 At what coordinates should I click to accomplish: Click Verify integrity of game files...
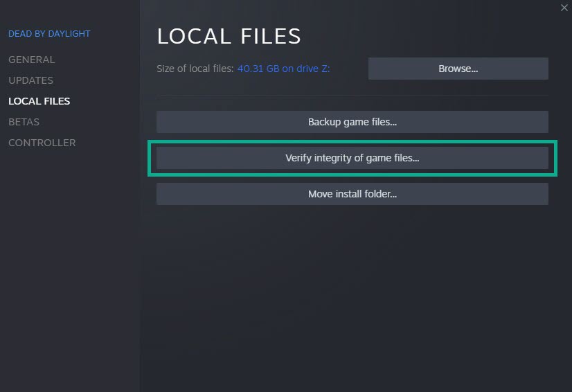(352, 158)
